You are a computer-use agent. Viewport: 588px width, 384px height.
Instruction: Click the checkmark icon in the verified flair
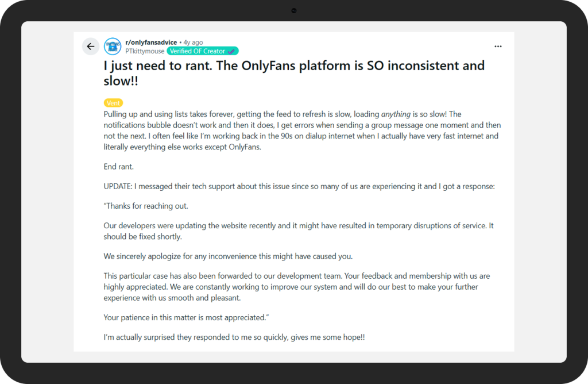231,51
